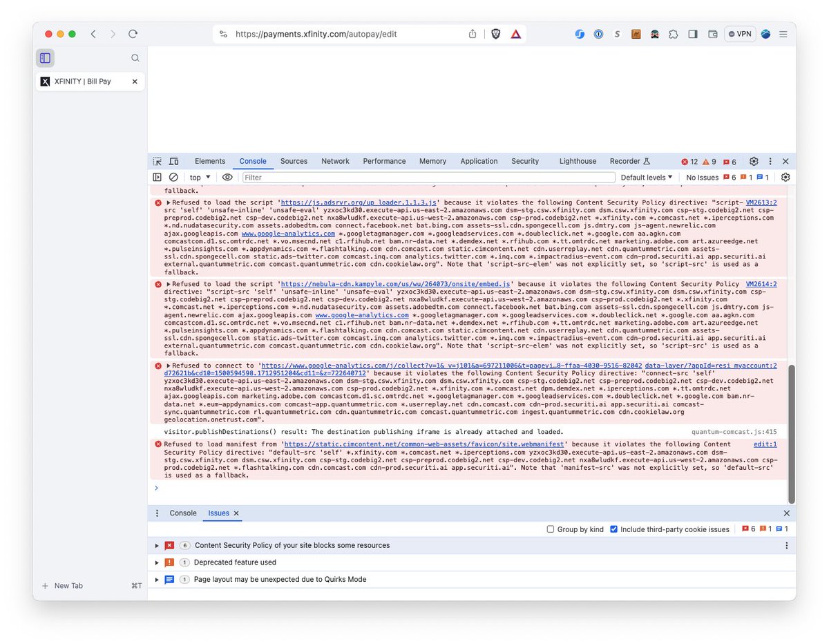Switch to the Sources tab
This screenshot has width=829, height=644.
pyautogui.click(x=294, y=161)
